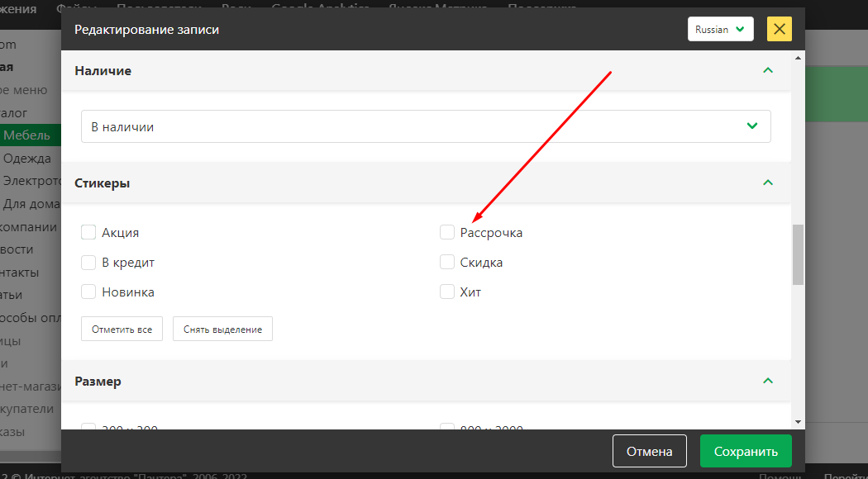868x479 pixels.
Task: Collapse the Размер section chevron
Action: coord(767,381)
